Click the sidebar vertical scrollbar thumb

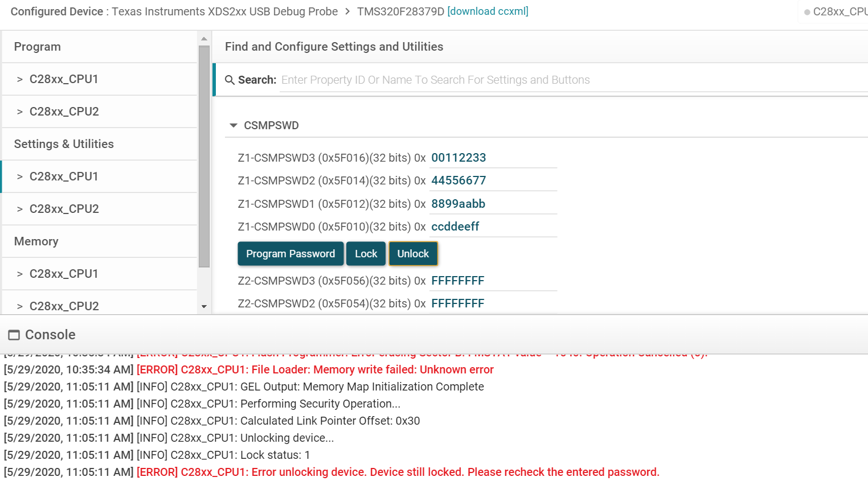204,157
